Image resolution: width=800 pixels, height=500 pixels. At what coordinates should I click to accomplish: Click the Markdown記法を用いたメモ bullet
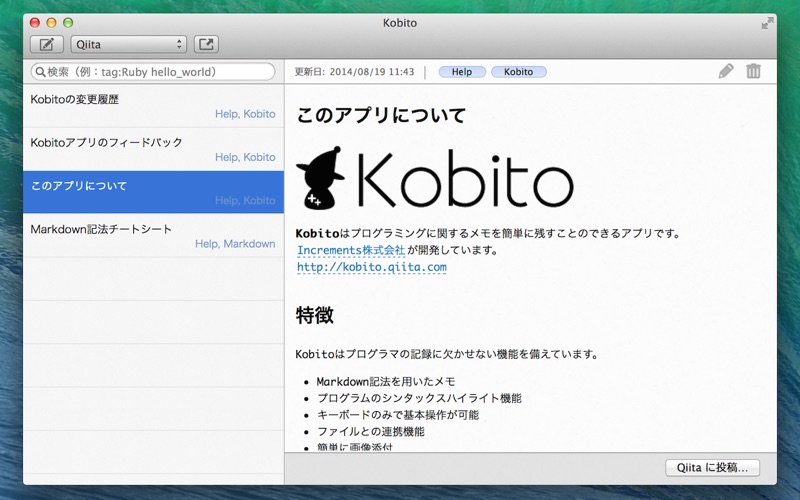(x=386, y=382)
